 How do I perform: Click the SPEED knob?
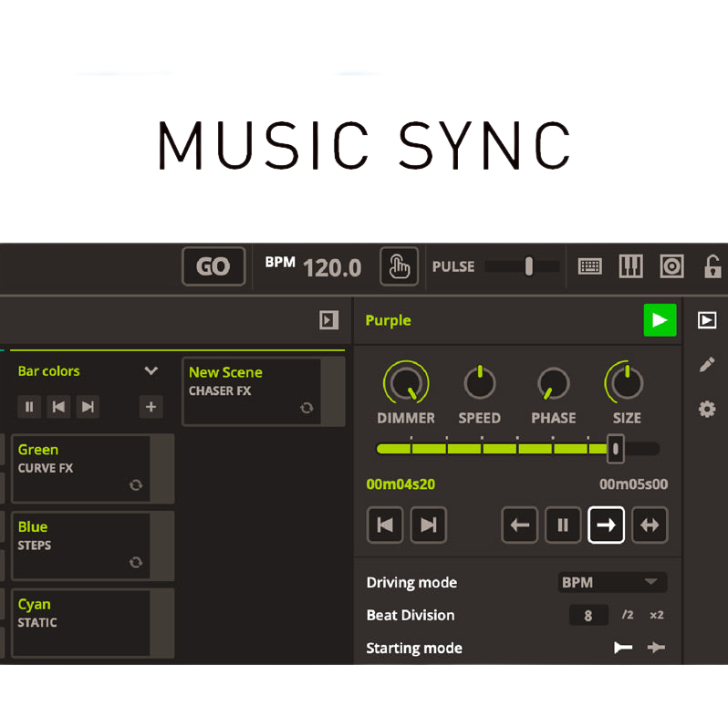pos(480,382)
